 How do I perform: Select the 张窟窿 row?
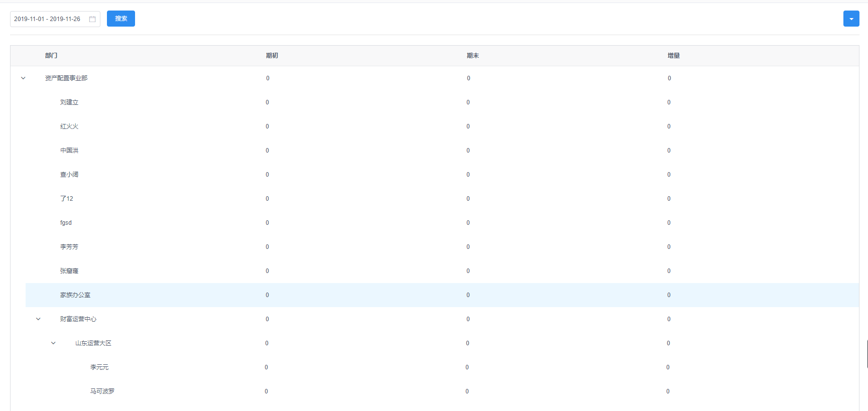click(x=442, y=271)
